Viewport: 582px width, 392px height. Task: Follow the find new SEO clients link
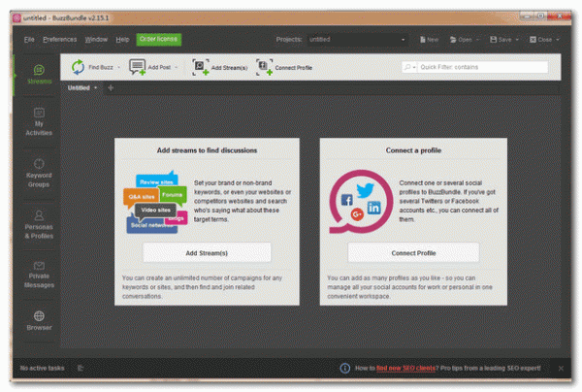pos(405,369)
